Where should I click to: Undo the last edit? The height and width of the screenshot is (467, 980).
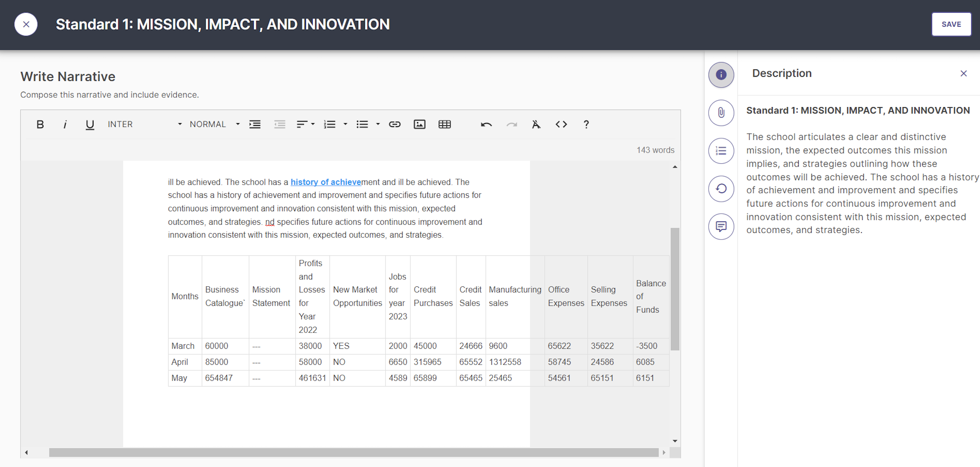[486, 125]
